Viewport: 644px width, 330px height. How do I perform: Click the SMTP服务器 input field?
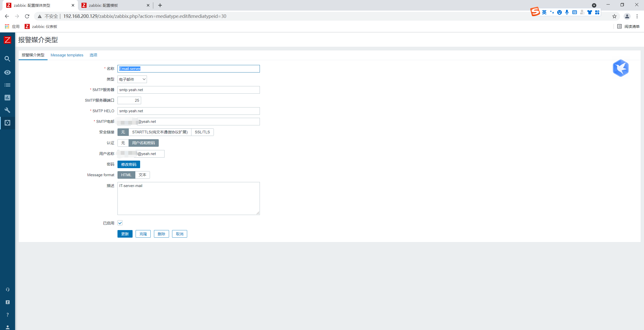pyautogui.click(x=188, y=90)
